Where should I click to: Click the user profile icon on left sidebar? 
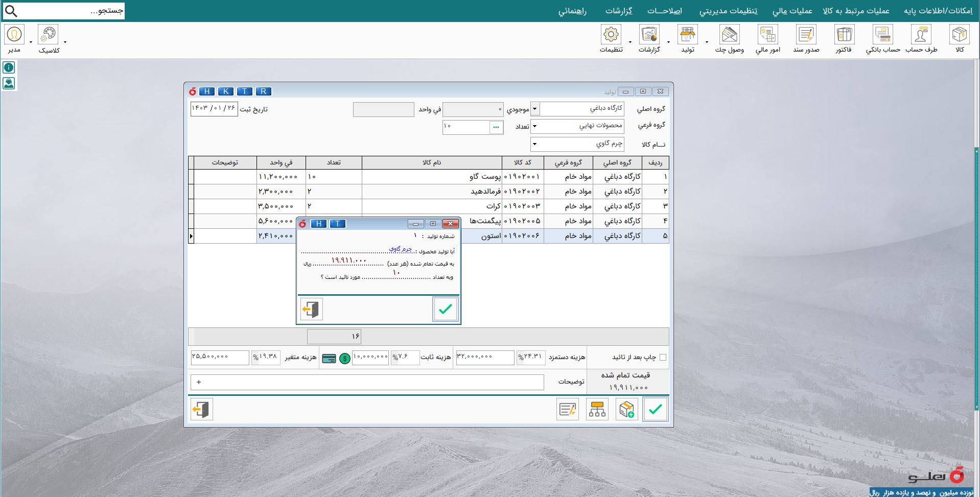tap(9, 83)
